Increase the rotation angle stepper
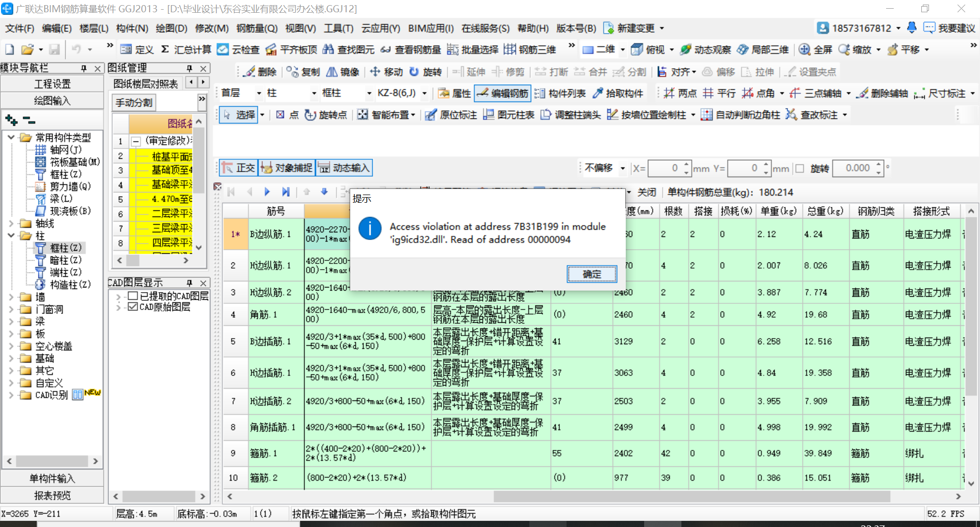The image size is (980, 527). 878,164
